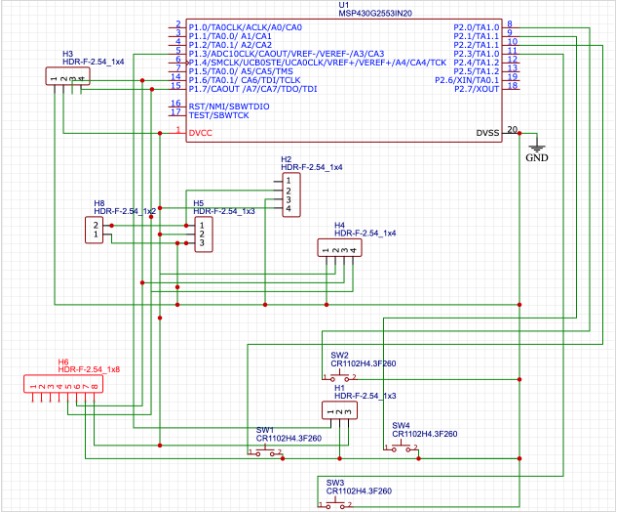This screenshot has width=629, height=519.
Task: Select the H2 1x4 header body
Action: (287, 194)
